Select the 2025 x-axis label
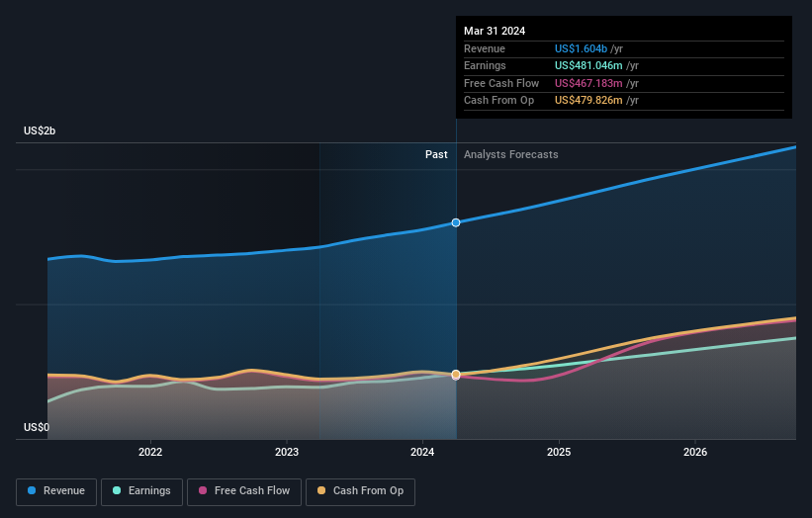This screenshot has height=518, width=812. 559,452
